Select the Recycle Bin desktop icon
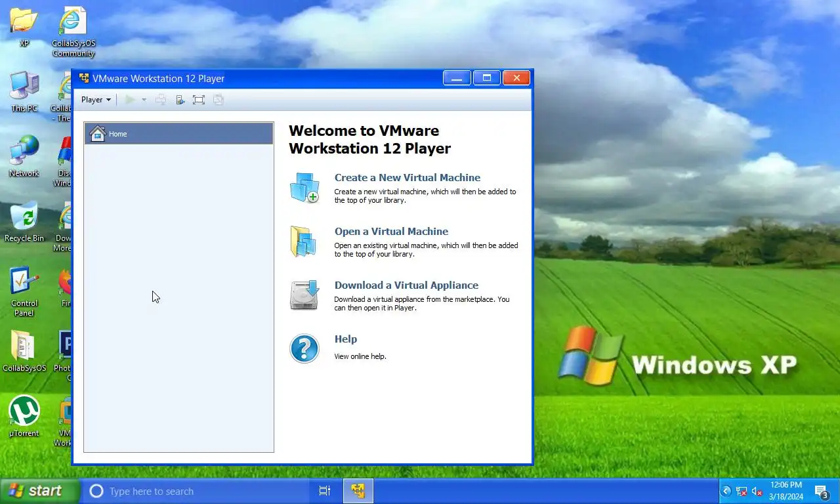The height and width of the screenshot is (504, 840). 24,222
